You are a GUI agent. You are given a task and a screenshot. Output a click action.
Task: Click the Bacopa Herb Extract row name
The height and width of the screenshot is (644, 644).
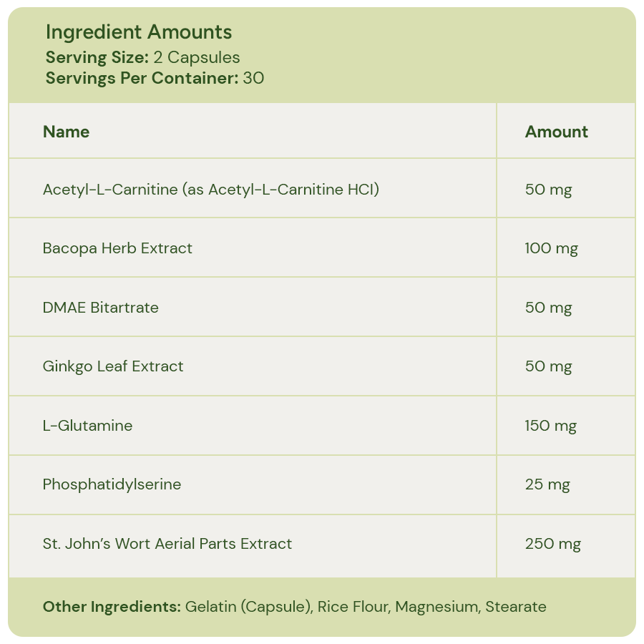[117, 248]
